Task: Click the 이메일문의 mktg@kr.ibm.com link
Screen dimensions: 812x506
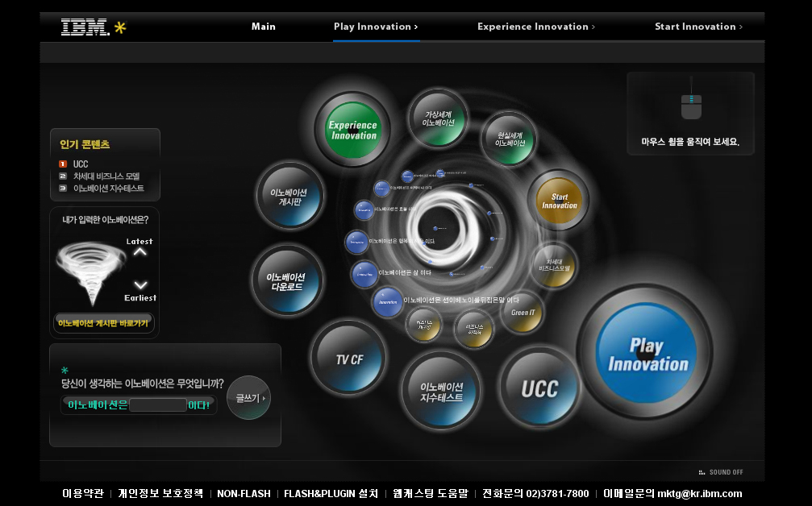Action: 673,494
